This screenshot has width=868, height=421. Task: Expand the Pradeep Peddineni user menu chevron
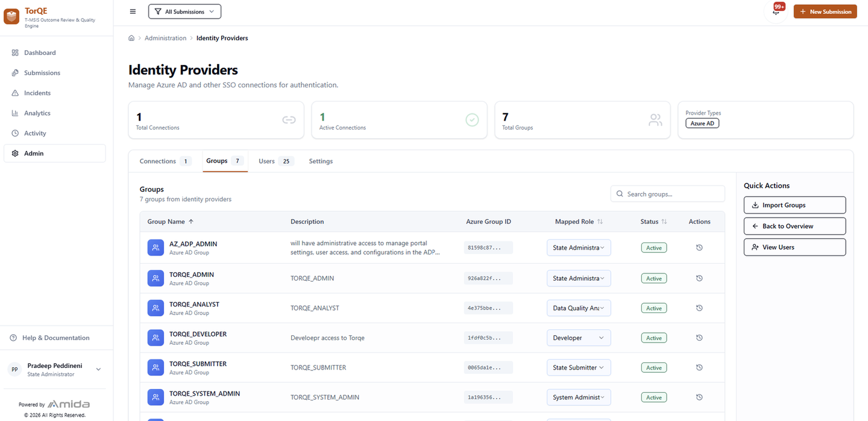[x=98, y=369]
